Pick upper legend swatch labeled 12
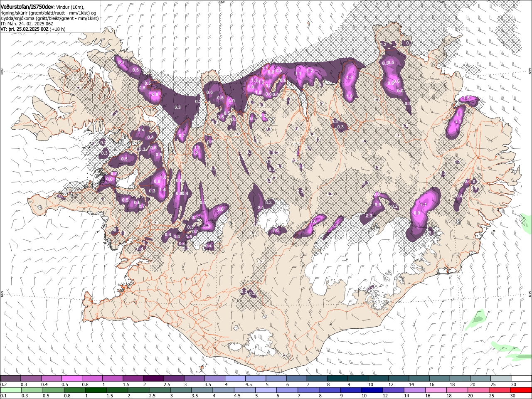Image resolution: width=532 pixels, height=399 pixels. point(399,378)
